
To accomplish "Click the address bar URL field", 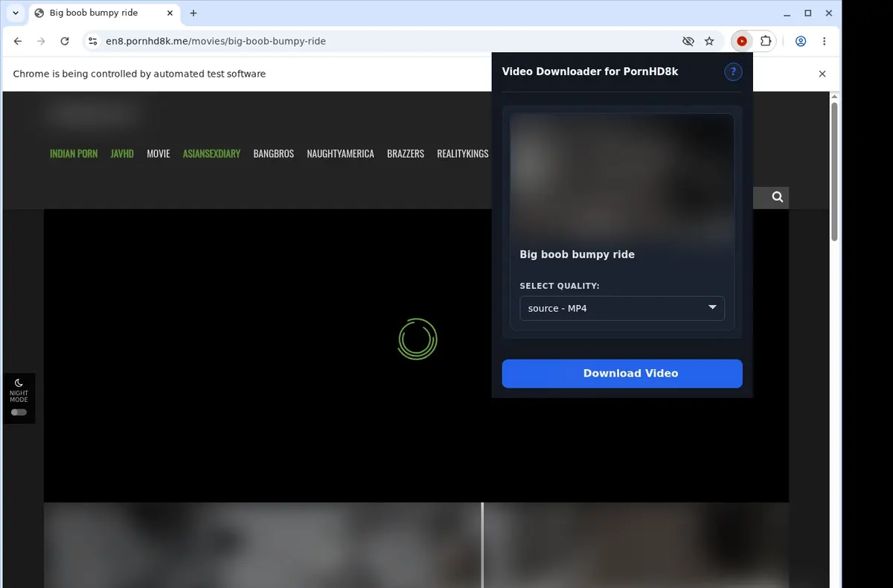I will [387, 42].
